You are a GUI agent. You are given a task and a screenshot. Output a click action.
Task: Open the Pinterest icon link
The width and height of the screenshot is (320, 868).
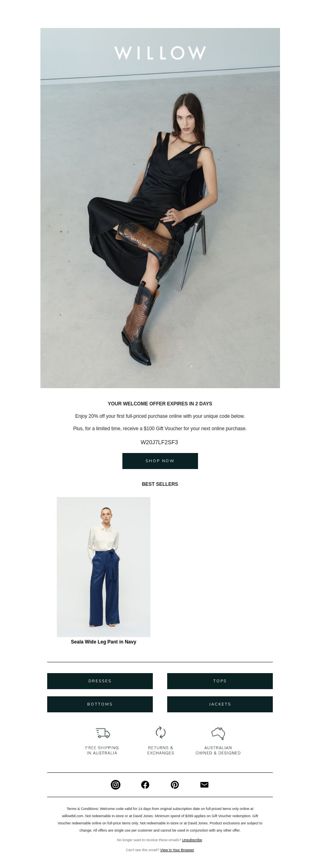(175, 785)
